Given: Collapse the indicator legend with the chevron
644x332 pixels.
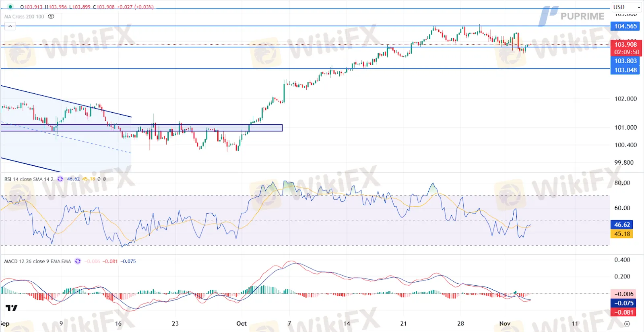Looking at the screenshot, I should [10, 26].
